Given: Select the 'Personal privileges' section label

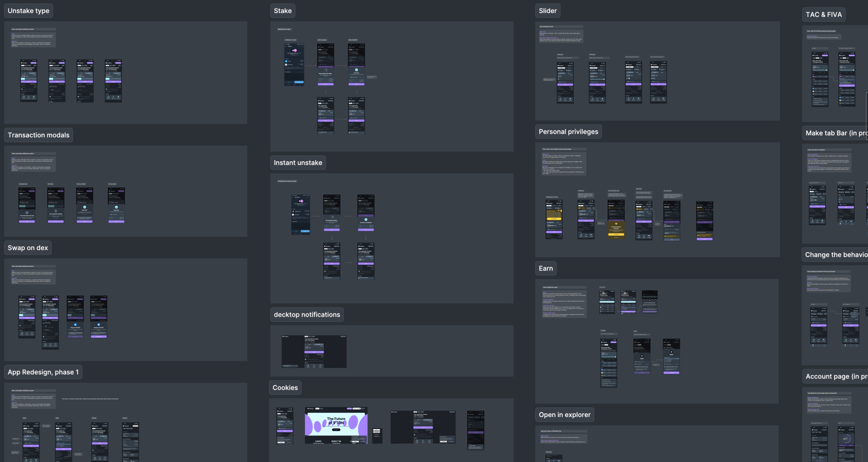Looking at the screenshot, I should (568, 132).
